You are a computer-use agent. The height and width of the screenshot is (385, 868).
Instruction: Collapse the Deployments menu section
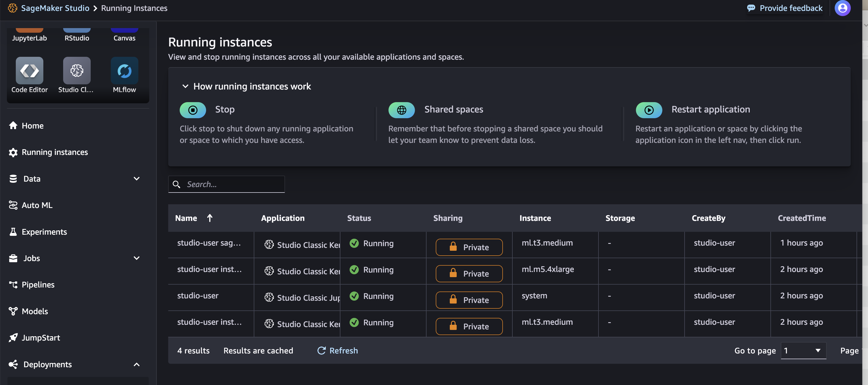pos(136,364)
